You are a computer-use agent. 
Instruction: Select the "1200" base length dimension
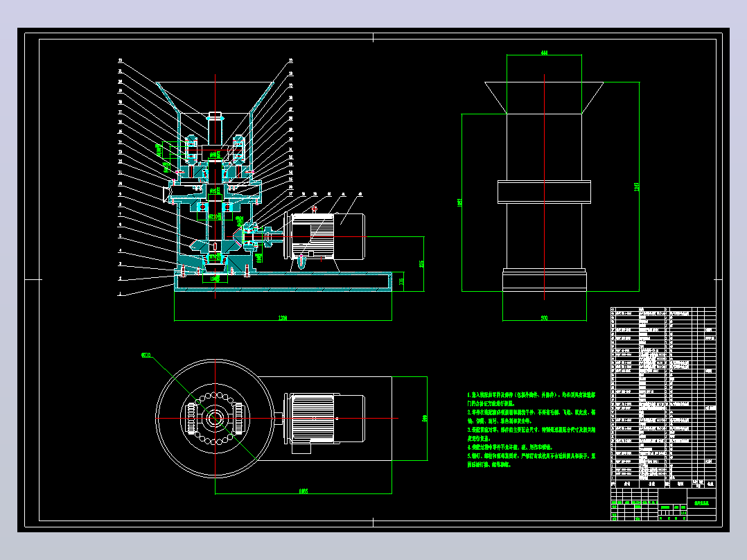pos(283,318)
